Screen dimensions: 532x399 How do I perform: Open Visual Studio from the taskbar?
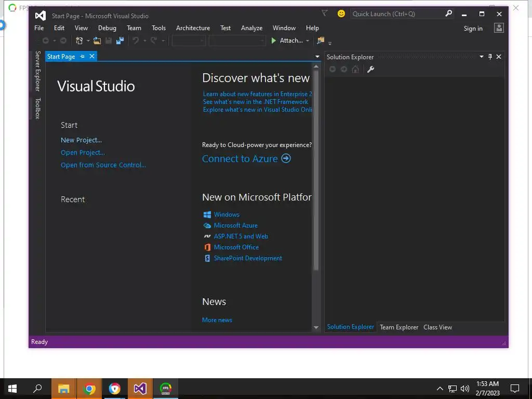click(x=140, y=389)
